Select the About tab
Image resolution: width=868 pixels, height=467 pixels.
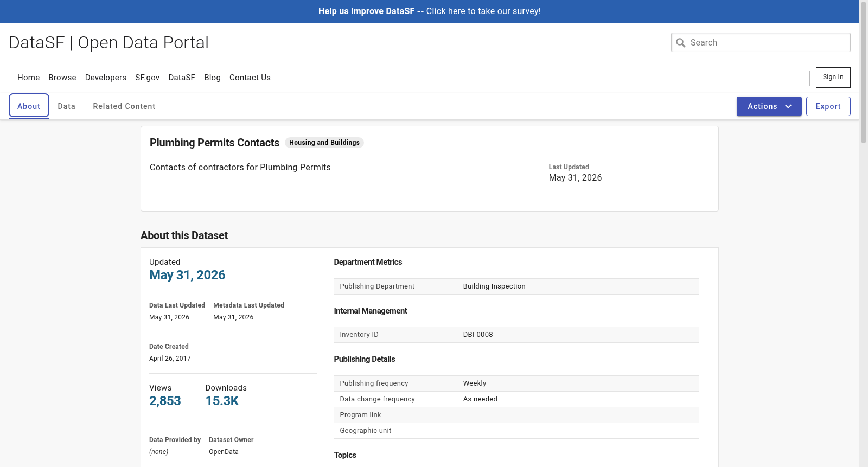[x=29, y=106]
